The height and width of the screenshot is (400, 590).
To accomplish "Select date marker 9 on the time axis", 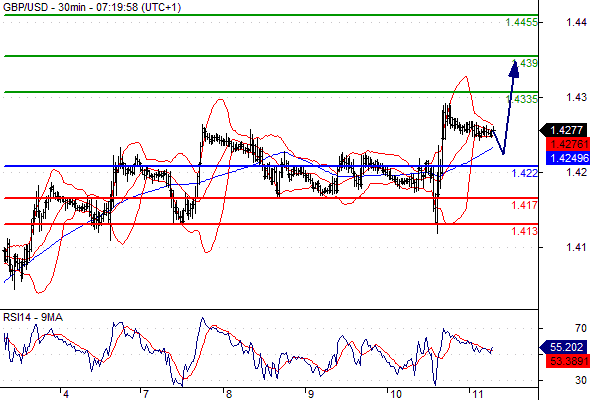I will tap(310, 394).
